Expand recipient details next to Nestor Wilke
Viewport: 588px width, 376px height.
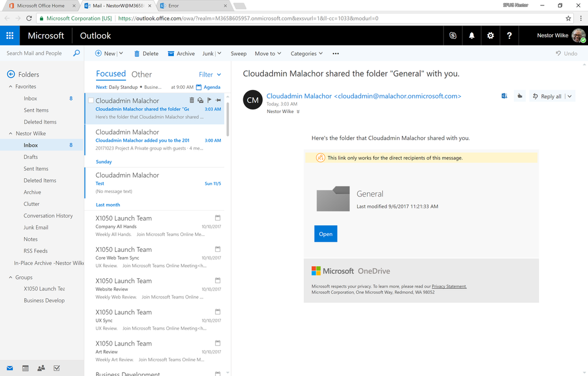[298, 112]
